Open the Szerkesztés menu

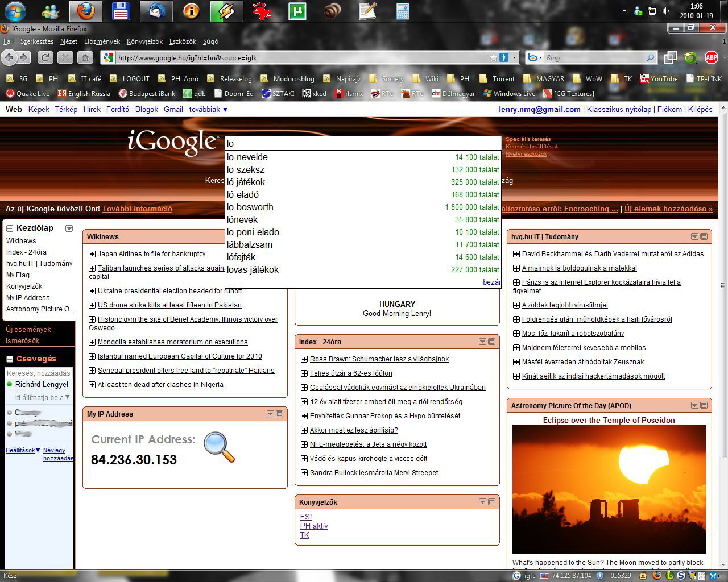[x=37, y=41]
